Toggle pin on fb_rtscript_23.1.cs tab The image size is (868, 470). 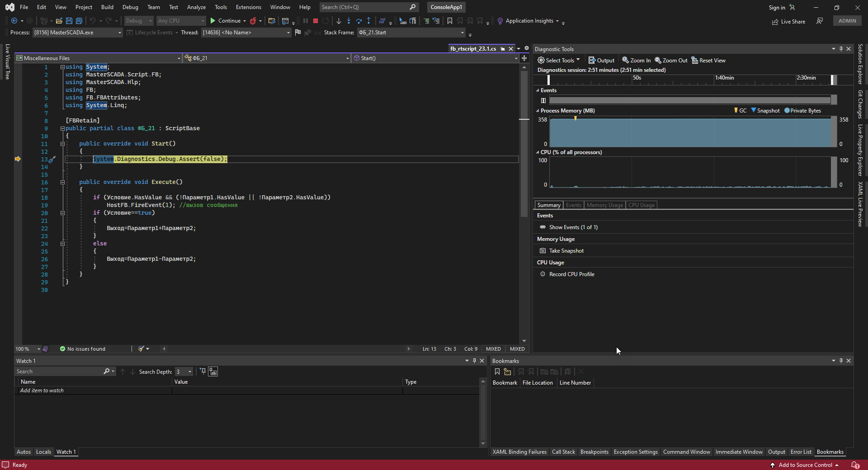(x=503, y=49)
